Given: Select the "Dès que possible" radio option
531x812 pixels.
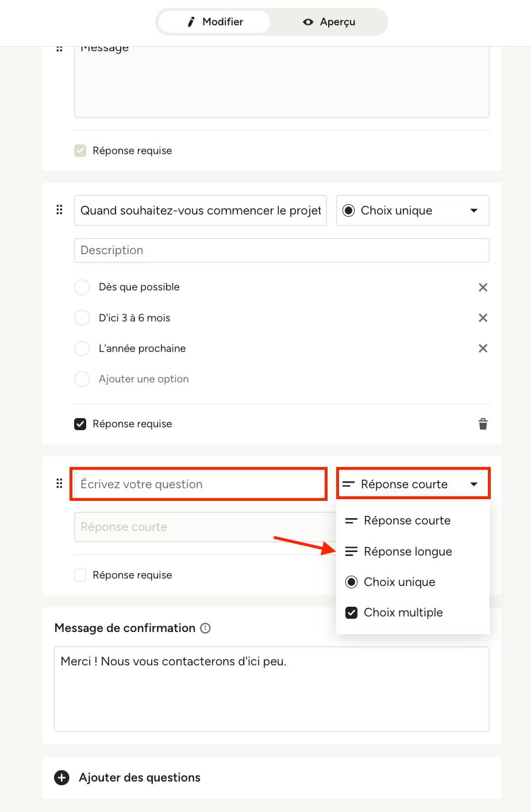Looking at the screenshot, I should [82, 287].
